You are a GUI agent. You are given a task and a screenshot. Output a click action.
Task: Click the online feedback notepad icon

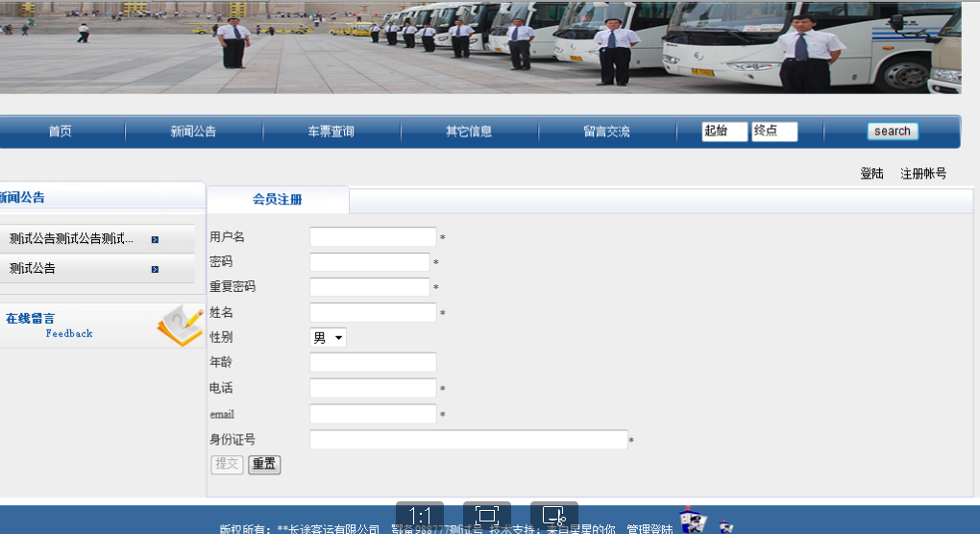[x=179, y=327]
